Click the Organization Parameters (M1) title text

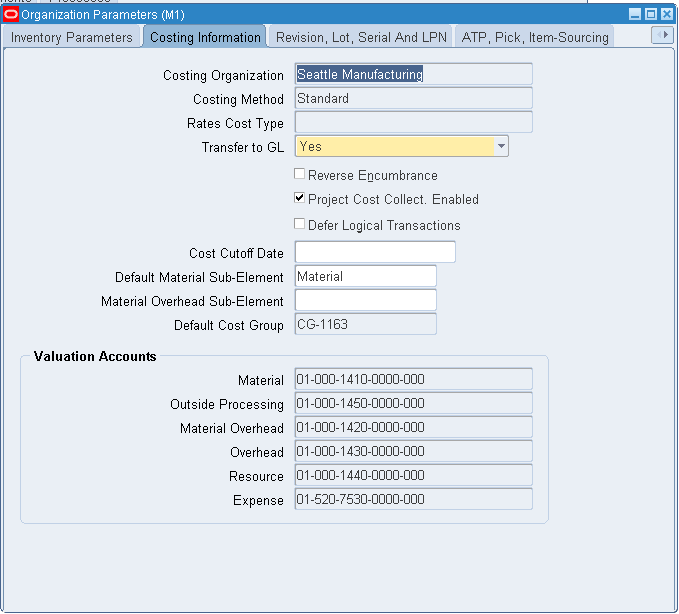pos(103,15)
